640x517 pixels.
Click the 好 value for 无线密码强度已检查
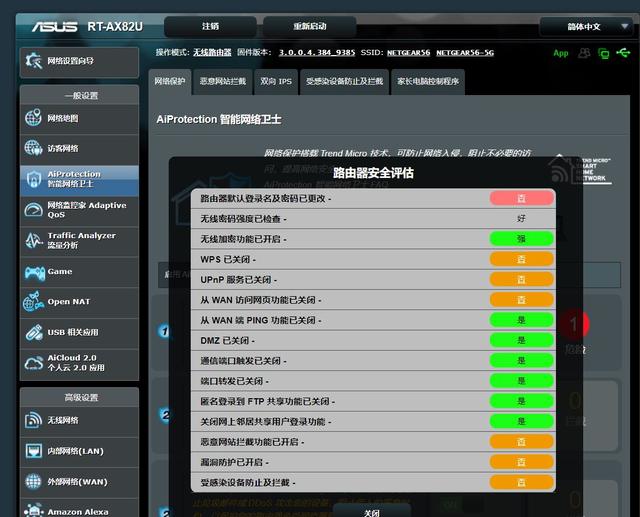pyautogui.click(x=521, y=219)
